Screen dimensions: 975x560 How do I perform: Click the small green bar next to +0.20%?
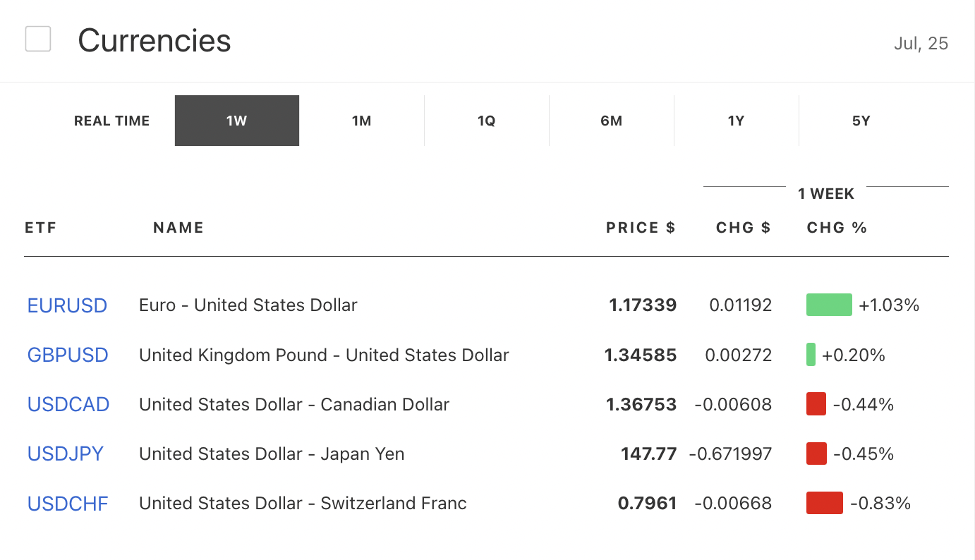coord(811,354)
